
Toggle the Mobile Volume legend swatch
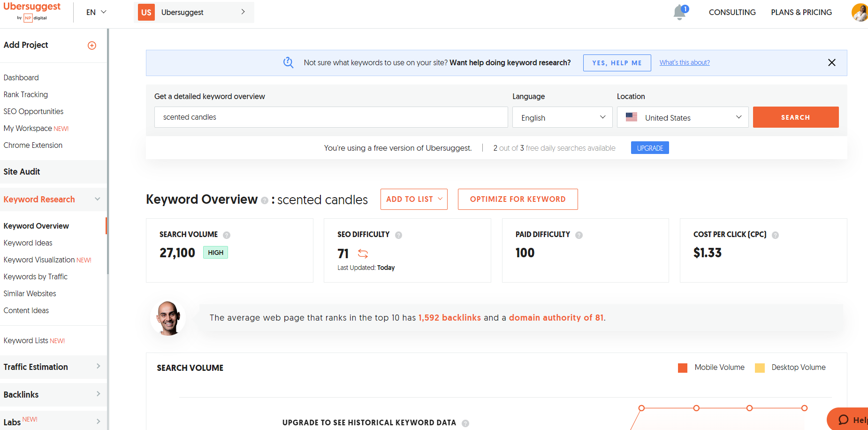click(x=683, y=368)
